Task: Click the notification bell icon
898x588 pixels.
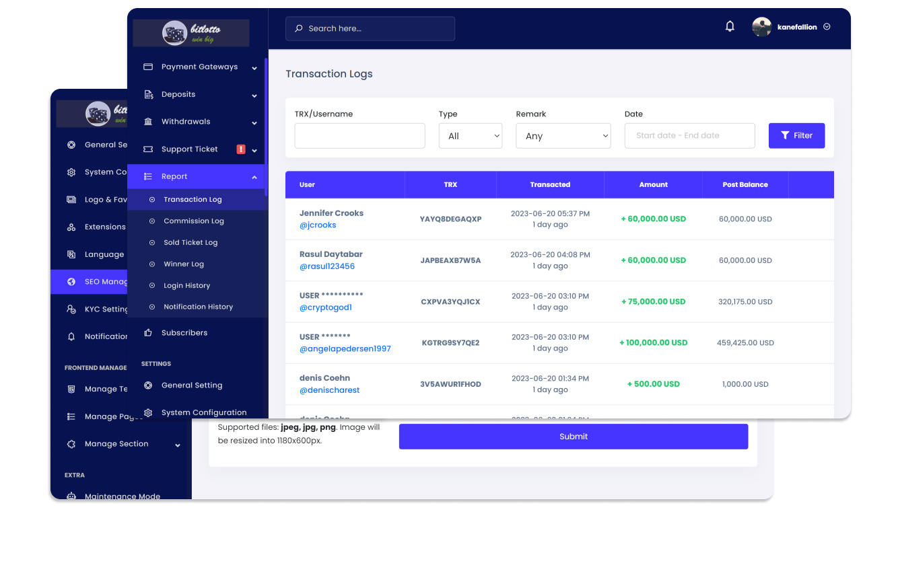Action: [730, 27]
